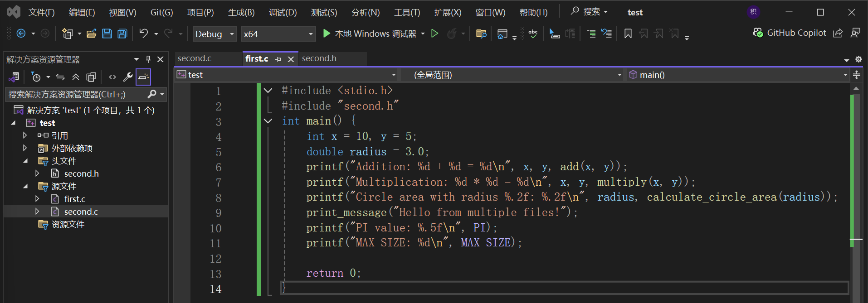Sync with active document arrows icon
The height and width of the screenshot is (303, 868).
pos(60,77)
